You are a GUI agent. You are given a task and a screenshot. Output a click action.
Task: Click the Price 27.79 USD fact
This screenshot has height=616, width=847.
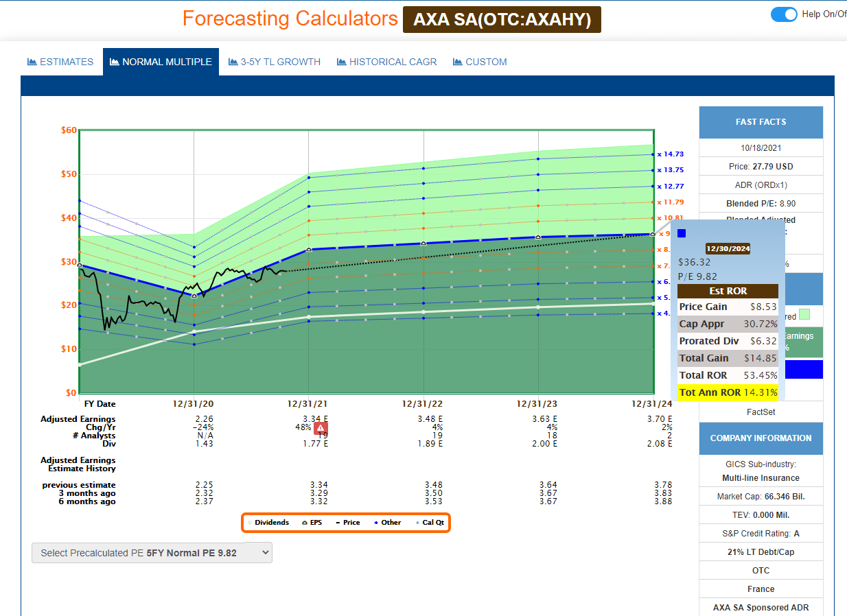761,167
